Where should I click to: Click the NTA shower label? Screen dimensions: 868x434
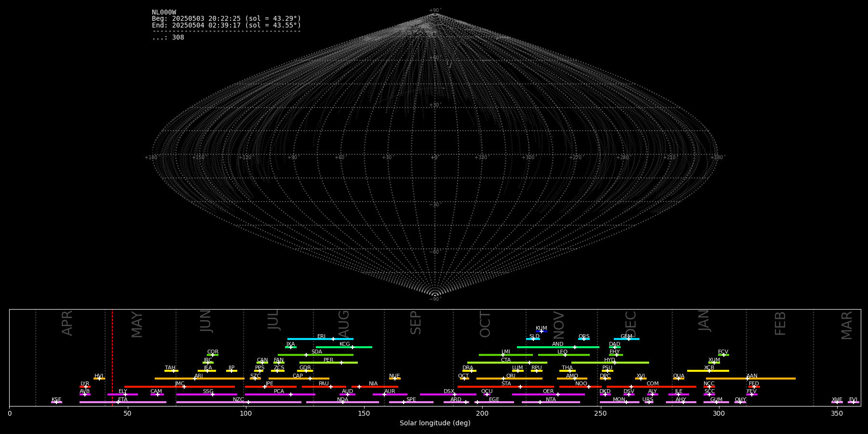point(551,399)
